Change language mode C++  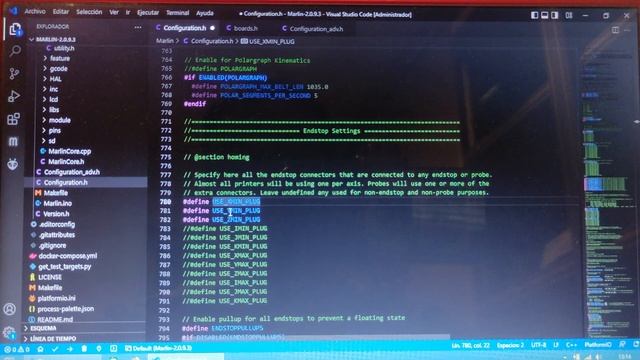pyautogui.click(x=571, y=345)
